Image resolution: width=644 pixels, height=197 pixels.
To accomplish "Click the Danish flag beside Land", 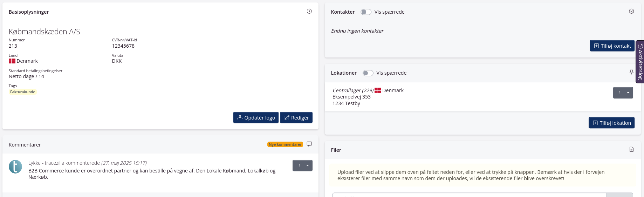I will tap(12, 61).
